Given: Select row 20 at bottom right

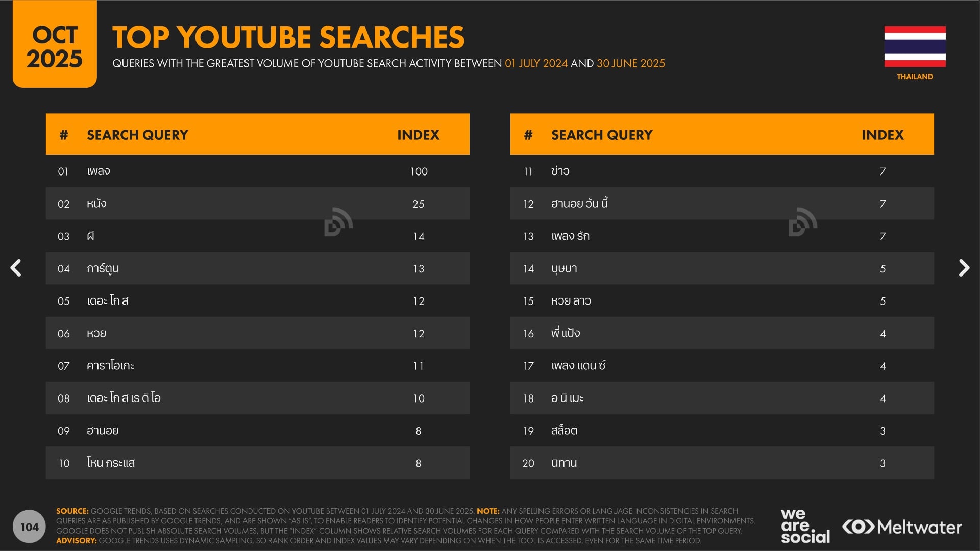Looking at the screenshot, I should [x=722, y=463].
